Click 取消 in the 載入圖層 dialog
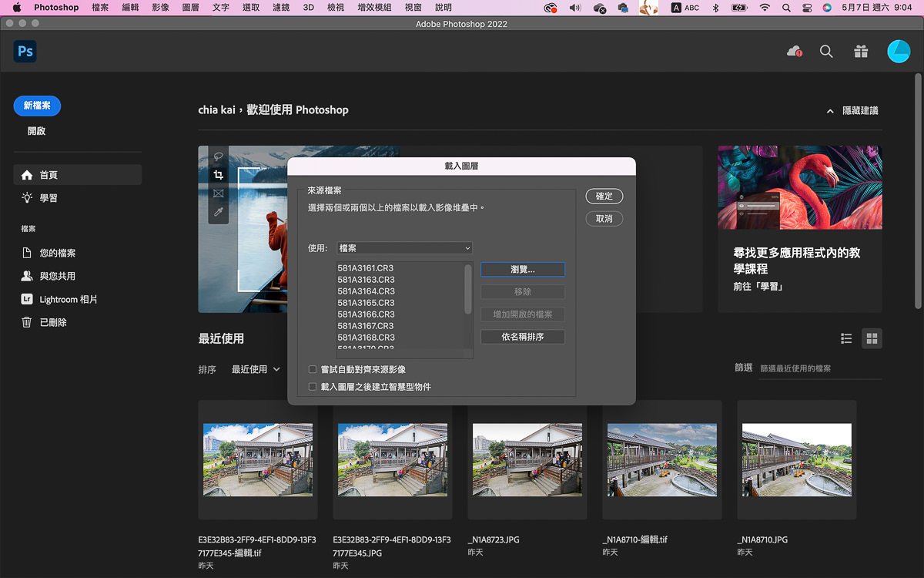The width and height of the screenshot is (924, 578). coord(604,219)
